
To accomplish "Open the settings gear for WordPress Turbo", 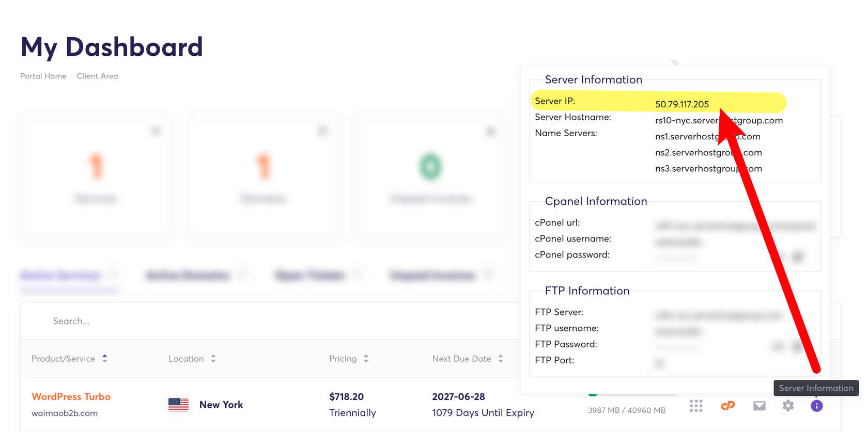I will pos(787,406).
